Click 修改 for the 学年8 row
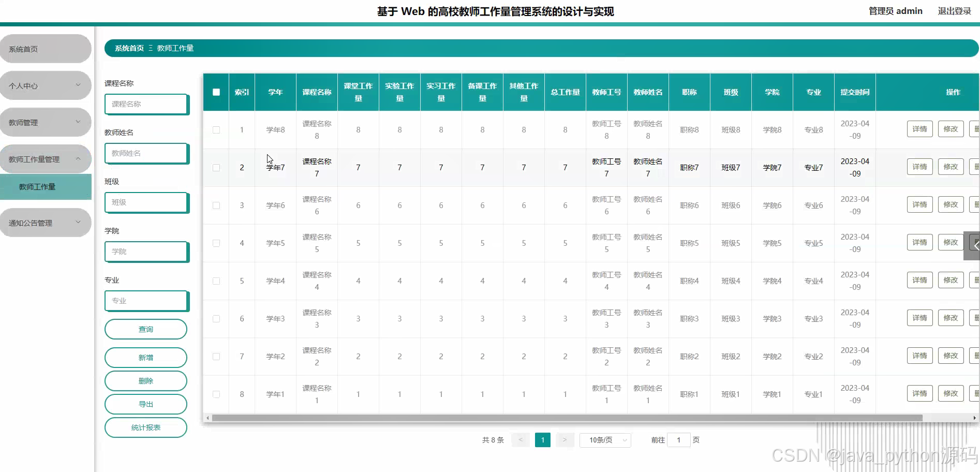 pyautogui.click(x=951, y=129)
